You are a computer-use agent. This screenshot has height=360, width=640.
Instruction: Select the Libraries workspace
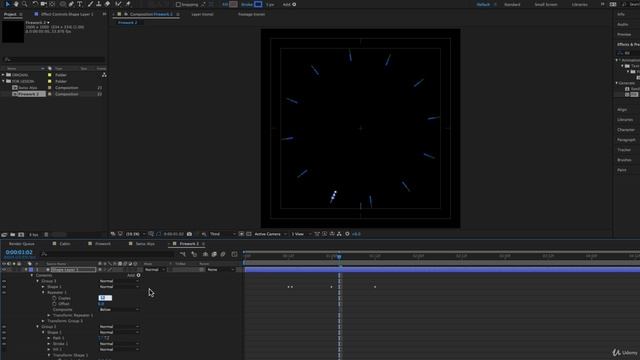pos(580,4)
